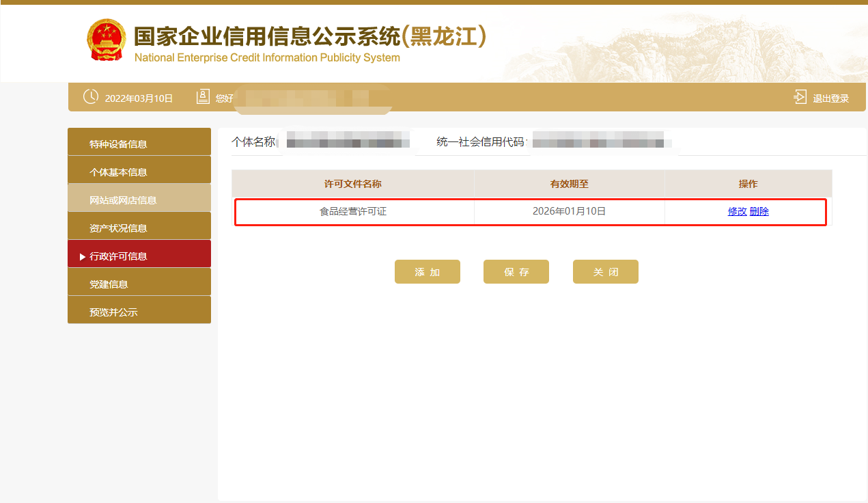Open 资产状况信息 in the sidebar
This screenshot has height=503, width=868.
tap(139, 226)
